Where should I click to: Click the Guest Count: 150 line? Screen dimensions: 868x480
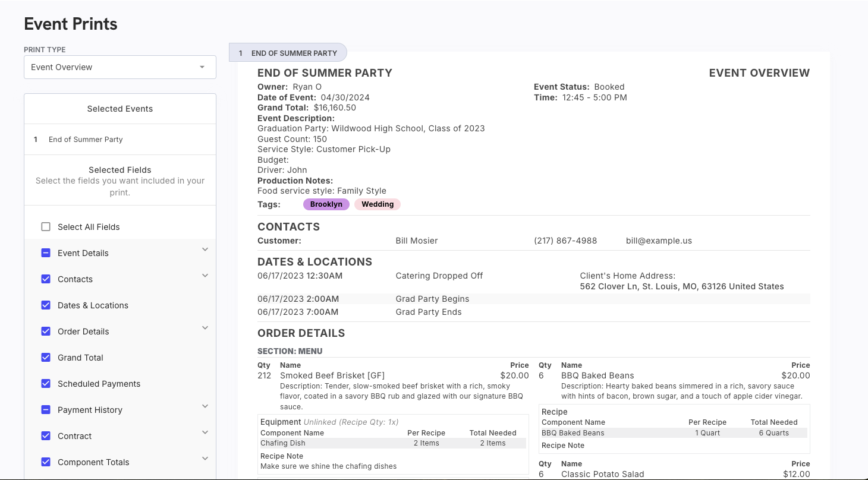click(x=292, y=139)
